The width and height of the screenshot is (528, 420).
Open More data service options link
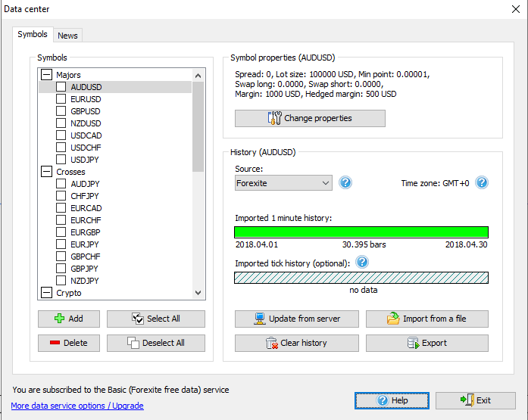[x=77, y=406]
